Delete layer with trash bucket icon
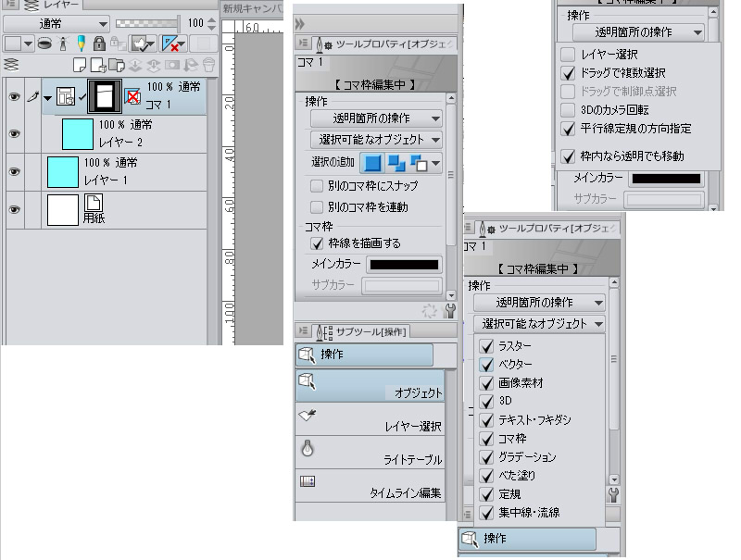741x560 pixels. point(208,65)
